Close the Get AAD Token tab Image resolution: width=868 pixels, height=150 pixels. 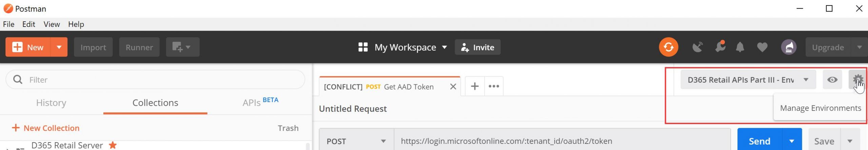click(x=453, y=86)
